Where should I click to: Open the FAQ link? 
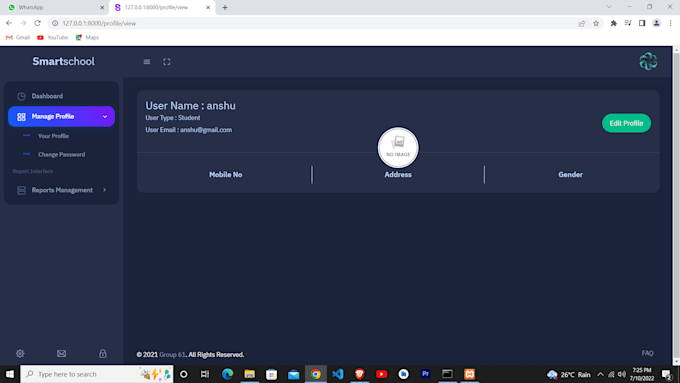click(x=647, y=353)
